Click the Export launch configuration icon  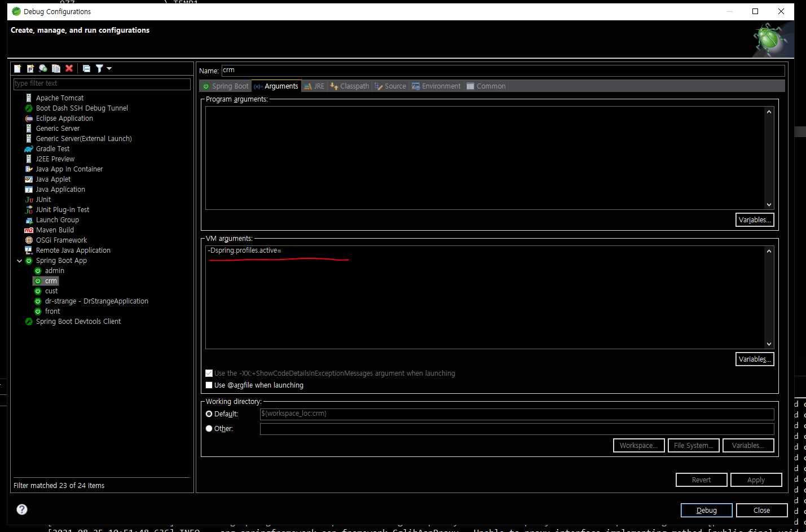click(43, 68)
